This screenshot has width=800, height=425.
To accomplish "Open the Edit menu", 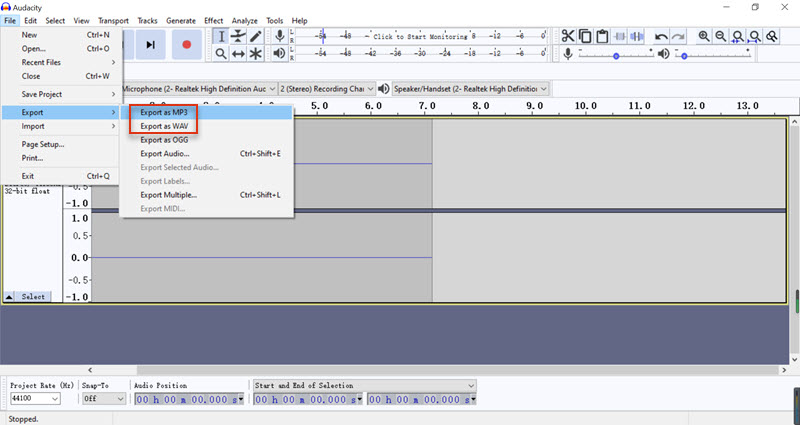I will [31, 21].
